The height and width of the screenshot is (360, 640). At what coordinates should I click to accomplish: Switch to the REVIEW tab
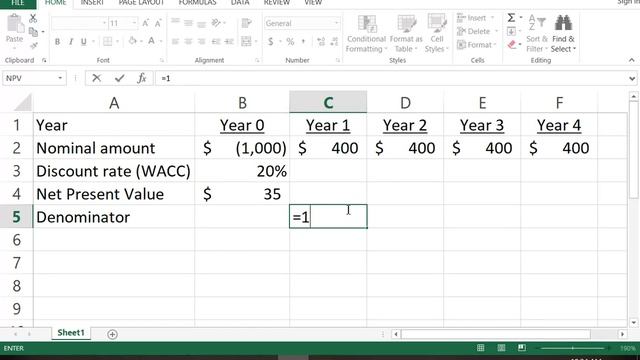tap(276, 3)
